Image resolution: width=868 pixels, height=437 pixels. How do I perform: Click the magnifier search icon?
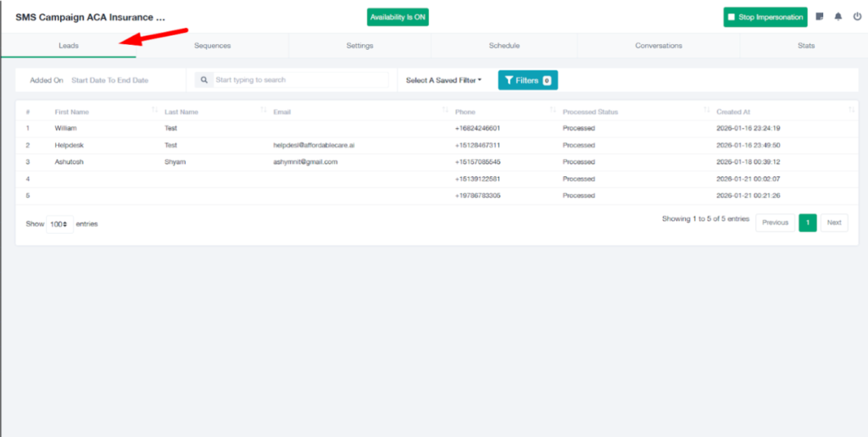pos(204,80)
